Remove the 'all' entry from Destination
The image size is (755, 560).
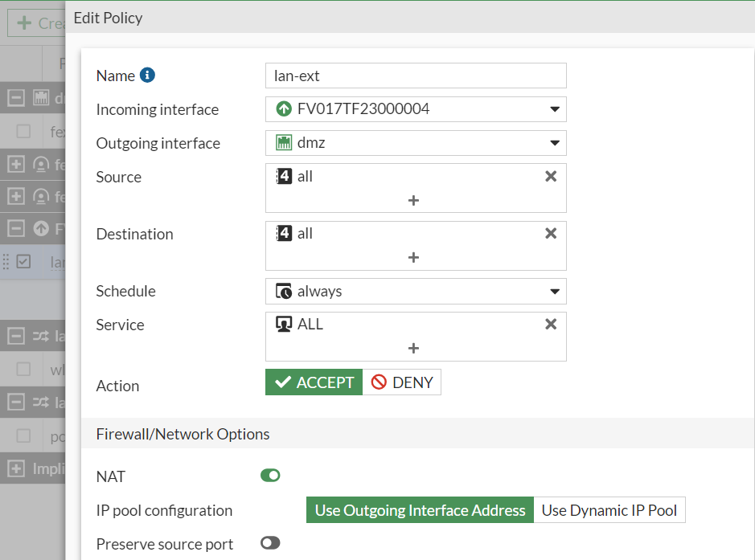[x=551, y=234]
